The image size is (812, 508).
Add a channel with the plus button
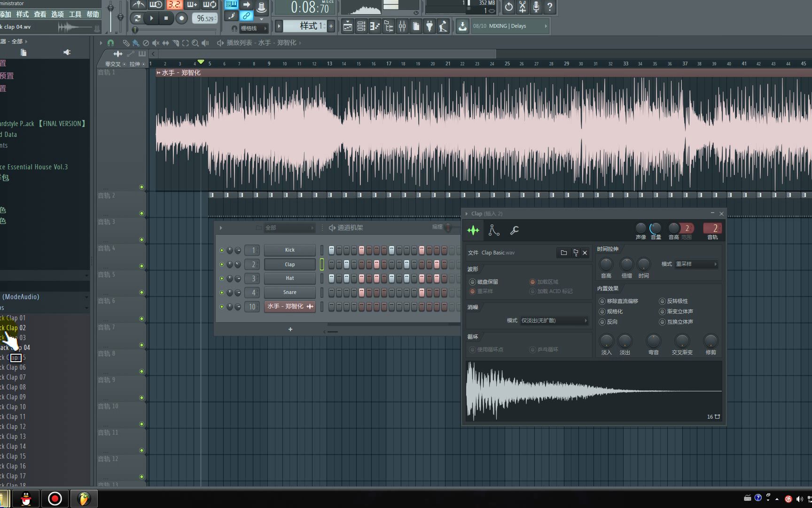pos(290,329)
